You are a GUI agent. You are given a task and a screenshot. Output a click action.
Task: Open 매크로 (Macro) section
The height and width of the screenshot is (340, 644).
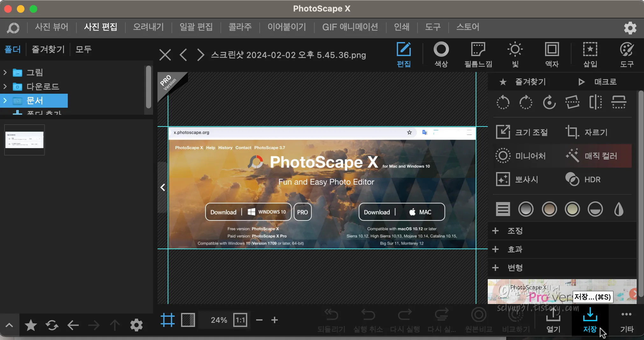(x=598, y=82)
